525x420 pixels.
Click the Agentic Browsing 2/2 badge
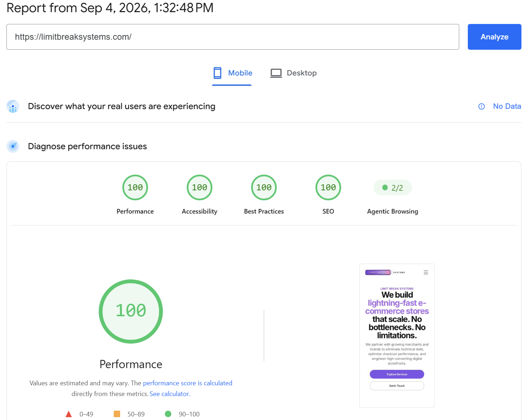click(x=393, y=188)
